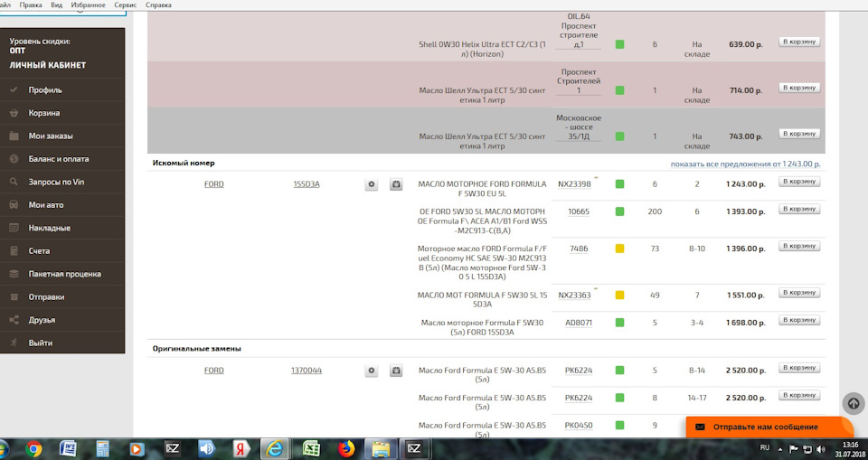The height and width of the screenshot is (460, 868).
Task: Open Запросы по Vin
Action: pyautogui.click(x=56, y=182)
